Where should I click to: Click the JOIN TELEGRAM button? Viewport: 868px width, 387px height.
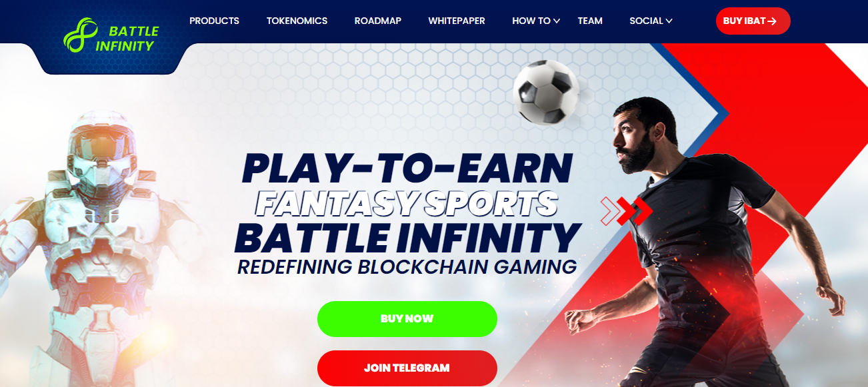pos(407,368)
